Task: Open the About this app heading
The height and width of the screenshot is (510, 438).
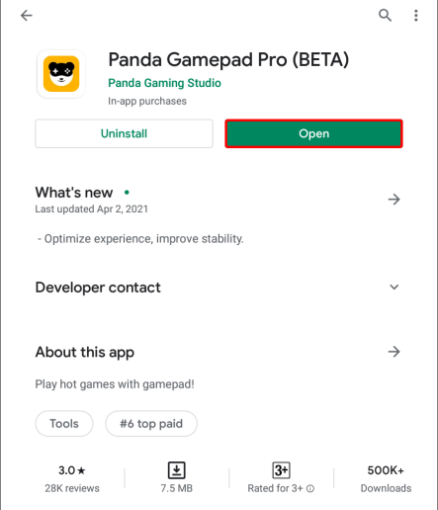Action: click(85, 352)
